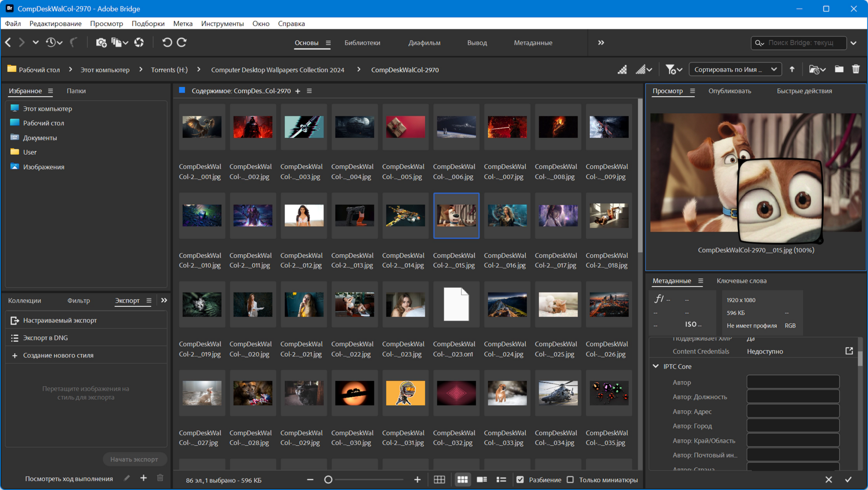Open the filter by rating funnel
Image resolution: width=868 pixels, height=490 pixels.
coord(674,69)
